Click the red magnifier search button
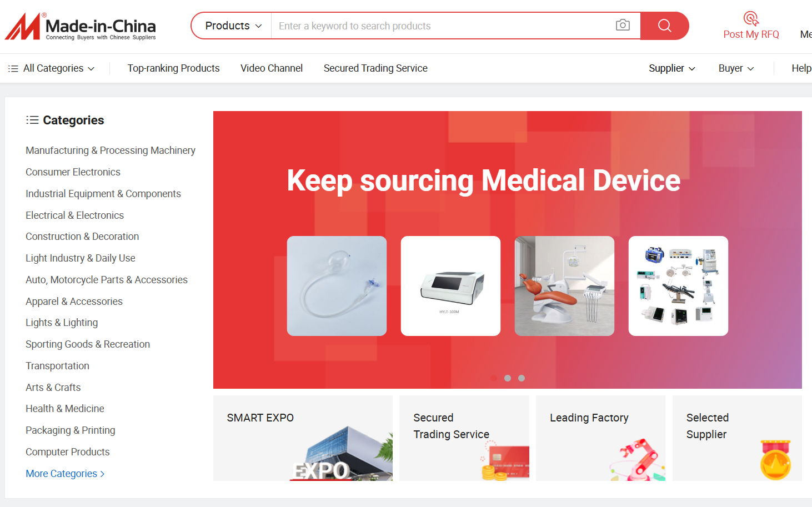This screenshot has width=812, height=507. 664,26
